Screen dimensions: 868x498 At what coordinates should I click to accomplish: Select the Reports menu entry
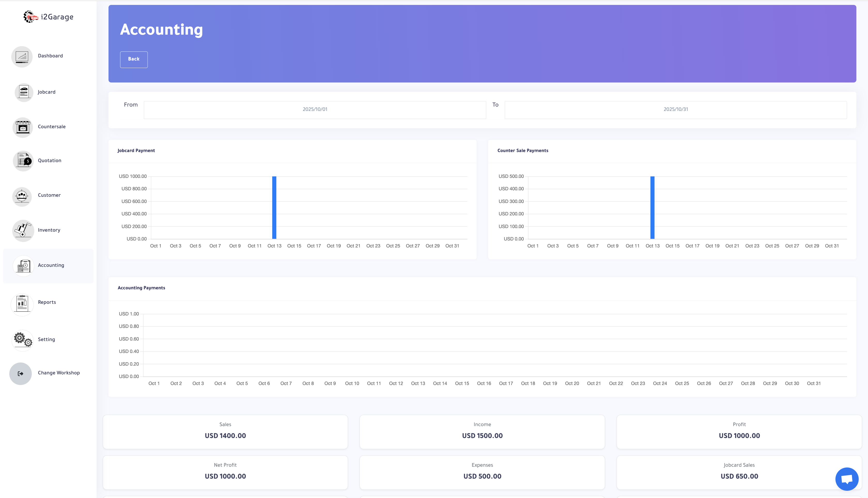tap(47, 302)
